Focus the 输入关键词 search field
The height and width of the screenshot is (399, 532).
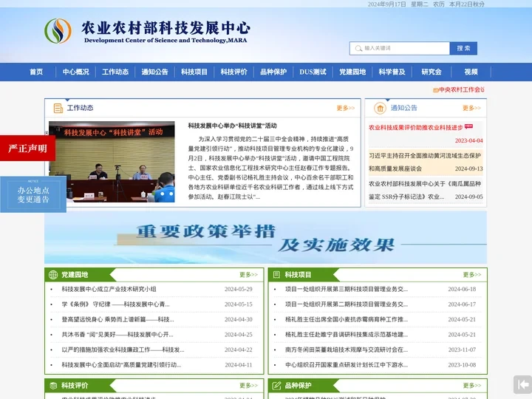click(x=400, y=49)
